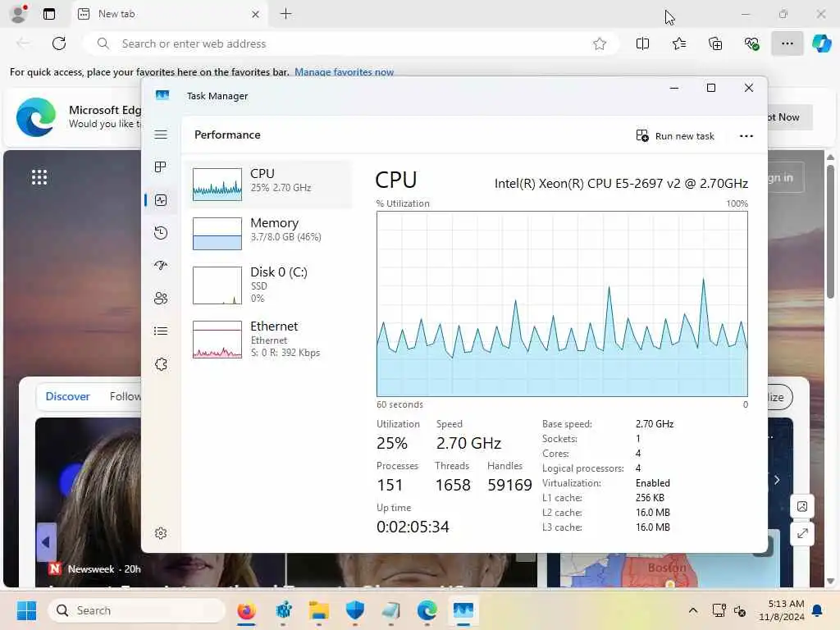Click the Edge profile avatar icon
The width and height of the screenshot is (840, 630).
19,14
